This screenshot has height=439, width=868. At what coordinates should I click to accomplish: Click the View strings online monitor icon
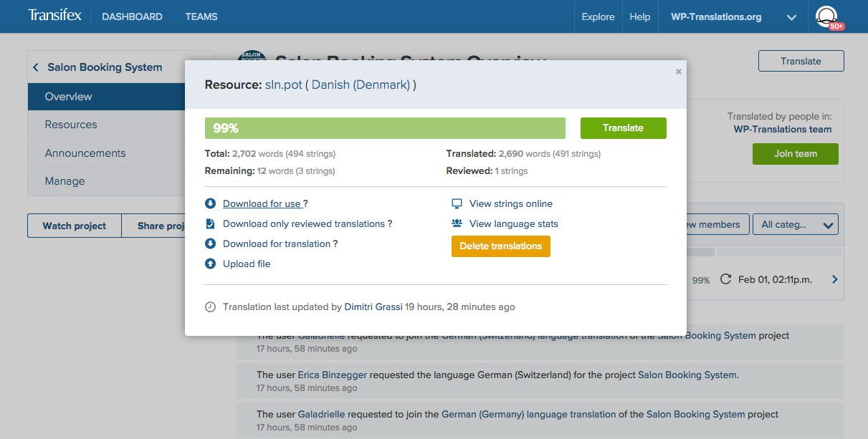point(457,204)
